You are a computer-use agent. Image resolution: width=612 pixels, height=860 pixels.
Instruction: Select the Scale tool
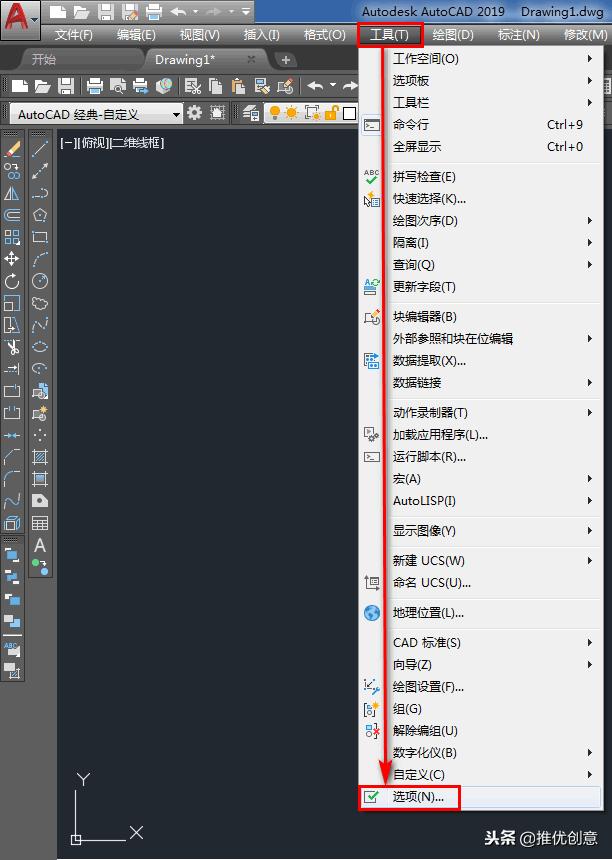pyautogui.click(x=12, y=303)
